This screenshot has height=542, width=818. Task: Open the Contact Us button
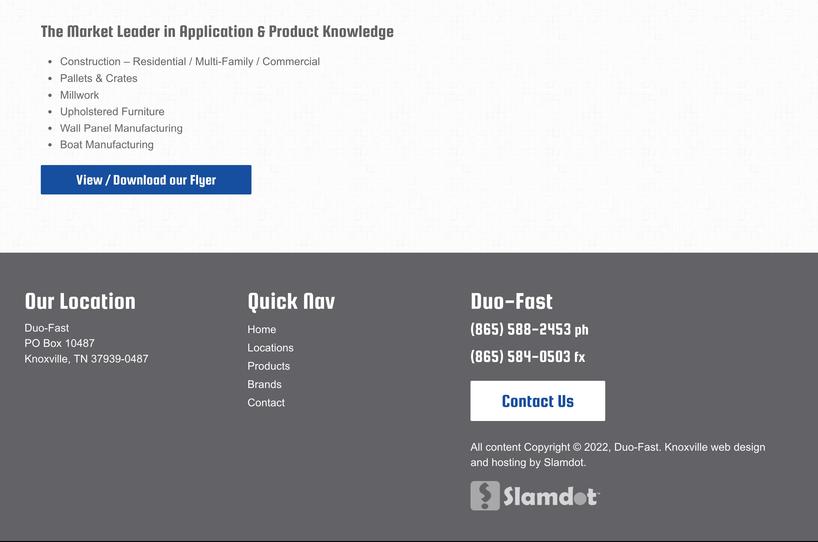538,401
